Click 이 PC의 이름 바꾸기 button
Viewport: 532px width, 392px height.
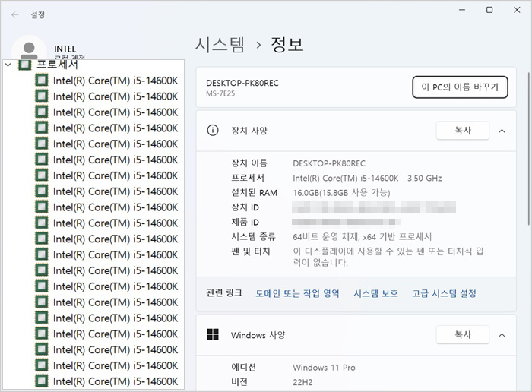point(460,87)
